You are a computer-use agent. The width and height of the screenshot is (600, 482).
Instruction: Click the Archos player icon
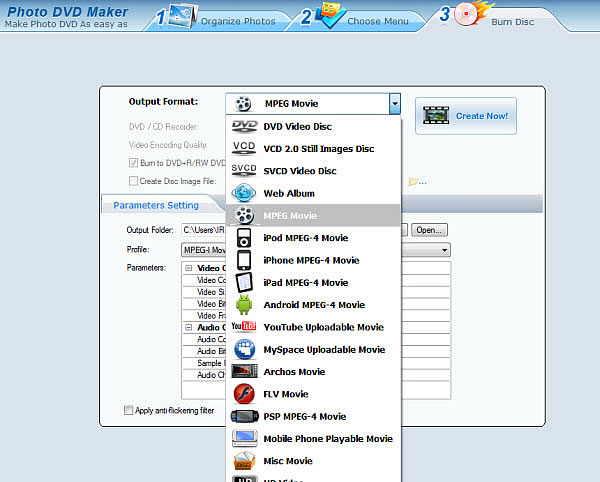[x=245, y=371]
